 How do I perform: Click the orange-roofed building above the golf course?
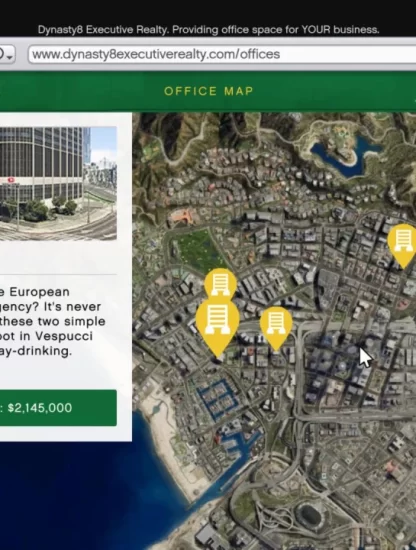(x=183, y=217)
